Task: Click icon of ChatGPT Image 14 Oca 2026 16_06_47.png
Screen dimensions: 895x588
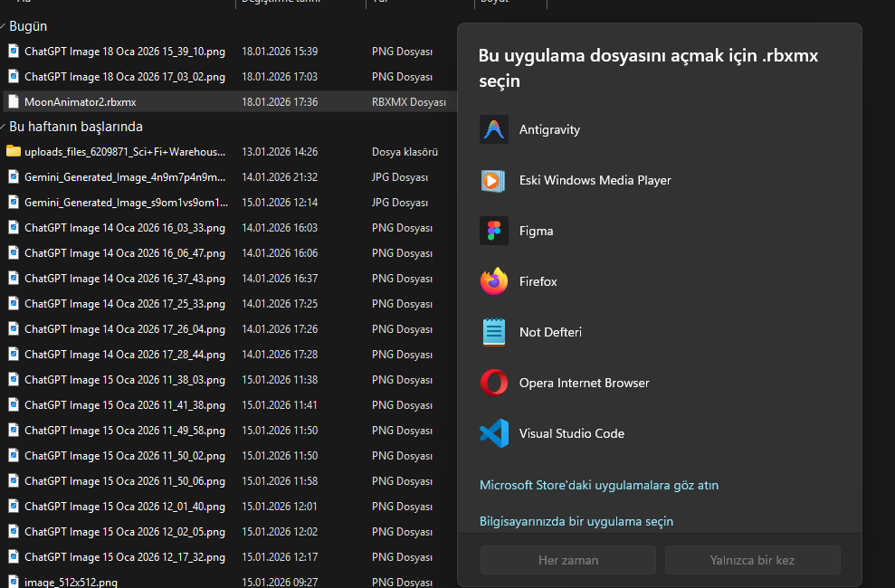Action: coord(14,252)
